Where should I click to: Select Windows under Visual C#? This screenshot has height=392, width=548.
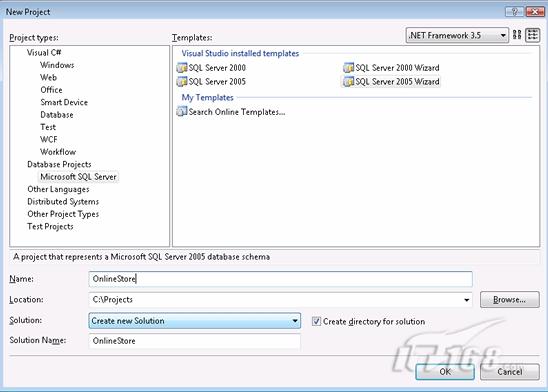click(x=57, y=65)
